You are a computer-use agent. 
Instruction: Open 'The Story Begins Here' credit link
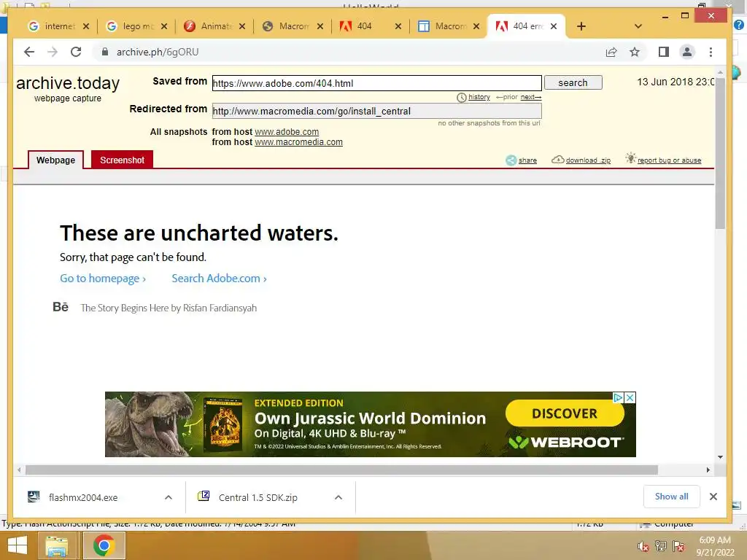point(169,308)
